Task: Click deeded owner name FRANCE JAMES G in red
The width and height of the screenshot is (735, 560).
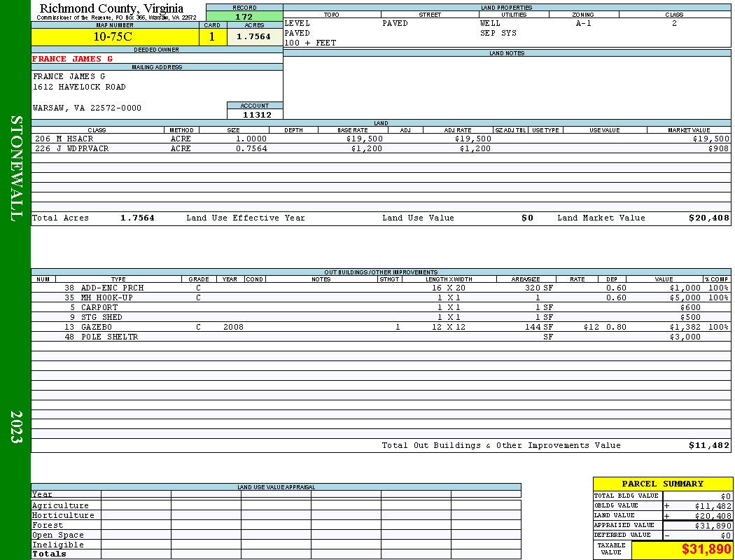Action: coord(72,59)
